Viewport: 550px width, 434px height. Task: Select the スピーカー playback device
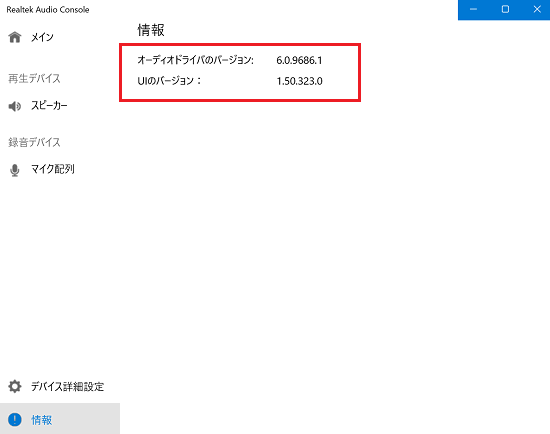click(49, 106)
